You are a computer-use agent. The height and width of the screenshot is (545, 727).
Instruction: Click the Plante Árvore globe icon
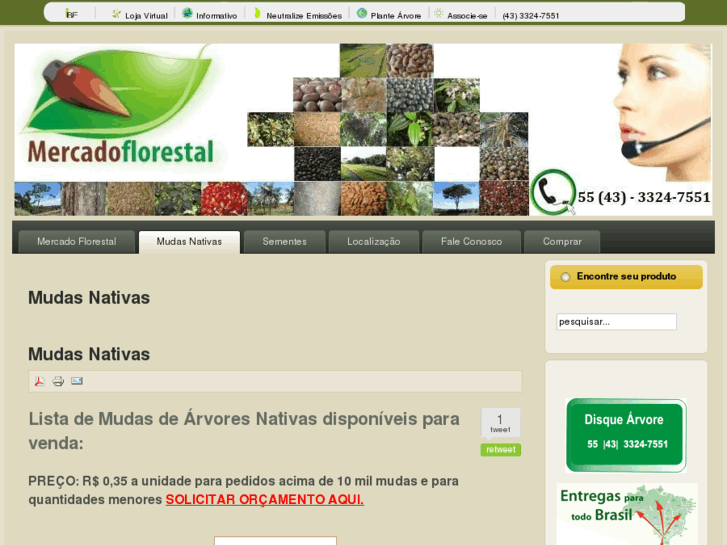362,13
